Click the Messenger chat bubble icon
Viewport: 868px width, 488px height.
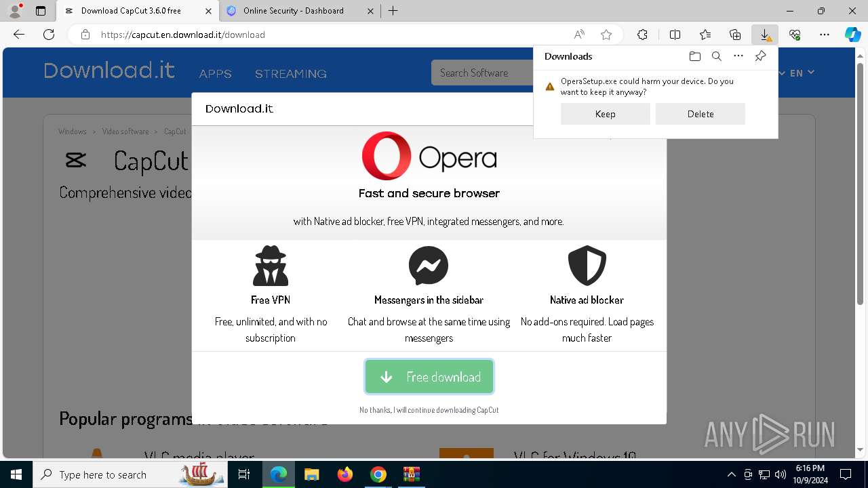click(429, 266)
